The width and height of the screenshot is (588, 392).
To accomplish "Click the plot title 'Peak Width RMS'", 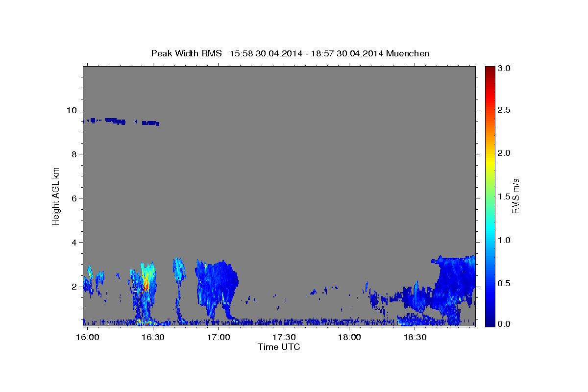I will (x=186, y=53).
